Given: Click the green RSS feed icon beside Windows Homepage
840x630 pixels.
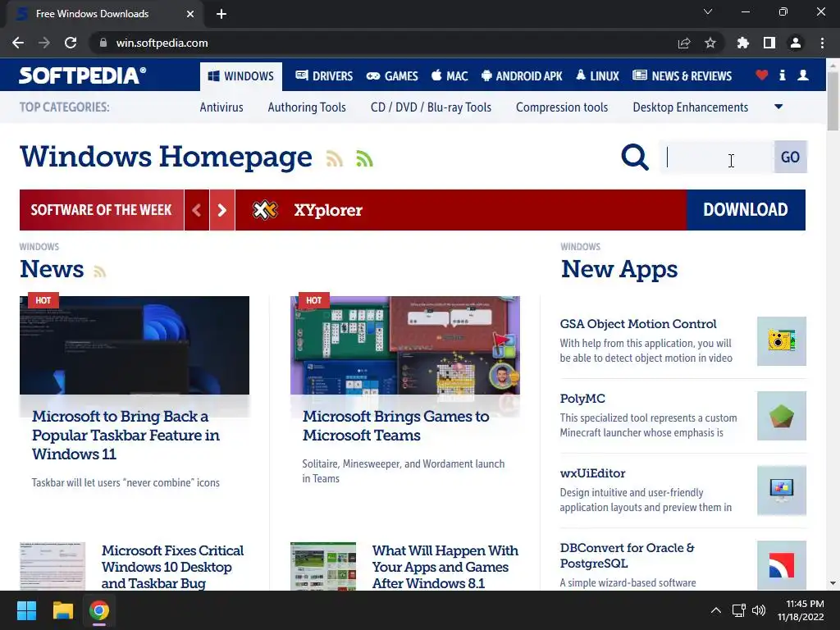Looking at the screenshot, I should (x=364, y=158).
